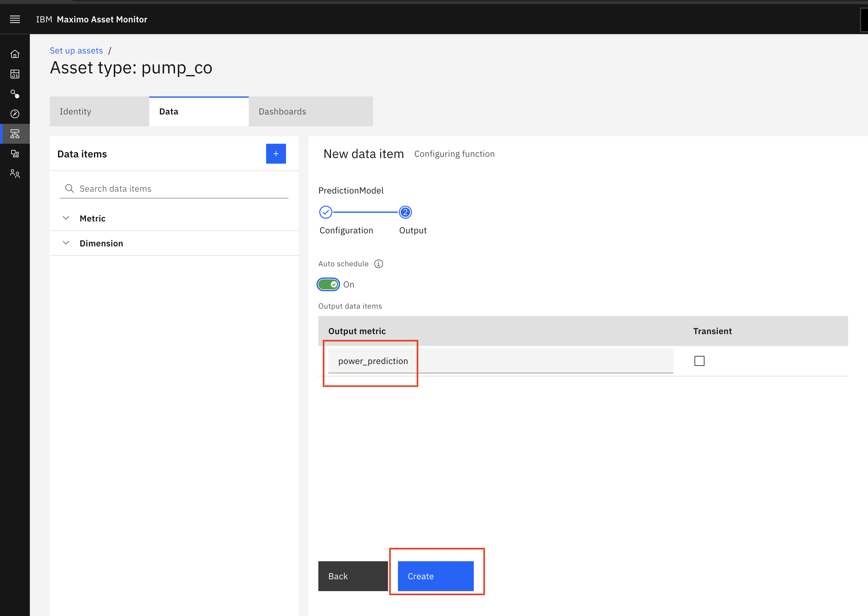
Task: Open the dashboards sidebar icon
Action: coord(15,74)
